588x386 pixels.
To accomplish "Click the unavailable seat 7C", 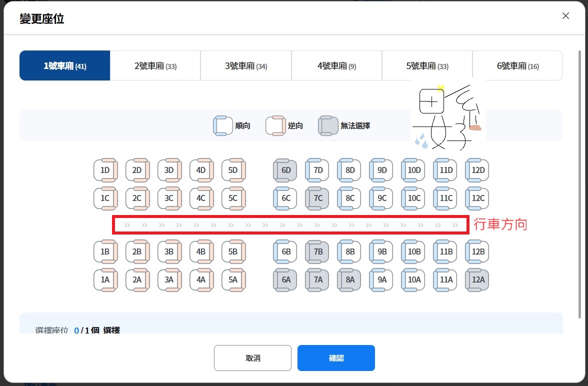I will [317, 198].
